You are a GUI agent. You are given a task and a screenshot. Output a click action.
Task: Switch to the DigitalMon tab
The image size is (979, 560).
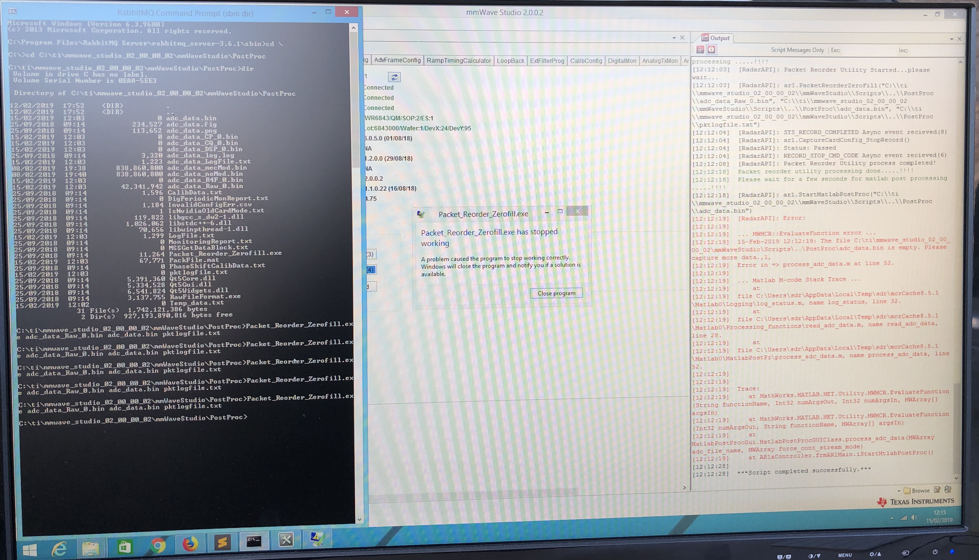(622, 61)
